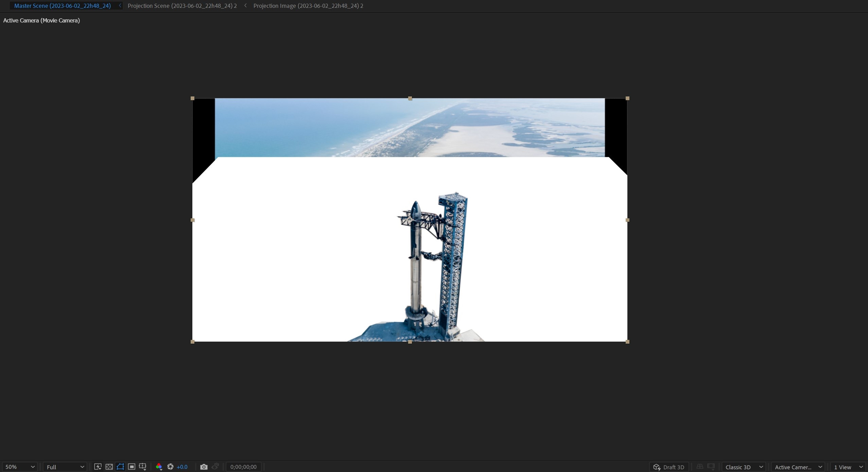Toggle mask and shape path visibility
Viewport: 868px width, 472px height.
pos(120,467)
